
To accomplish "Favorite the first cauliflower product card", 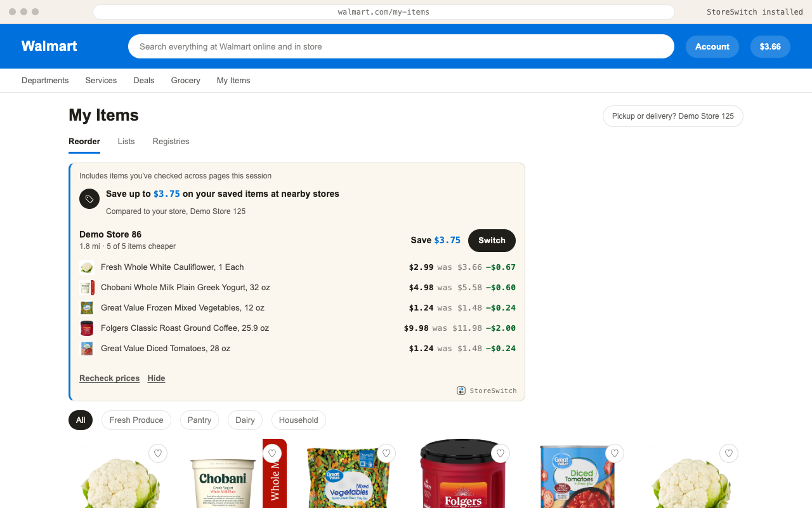I will (158, 453).
